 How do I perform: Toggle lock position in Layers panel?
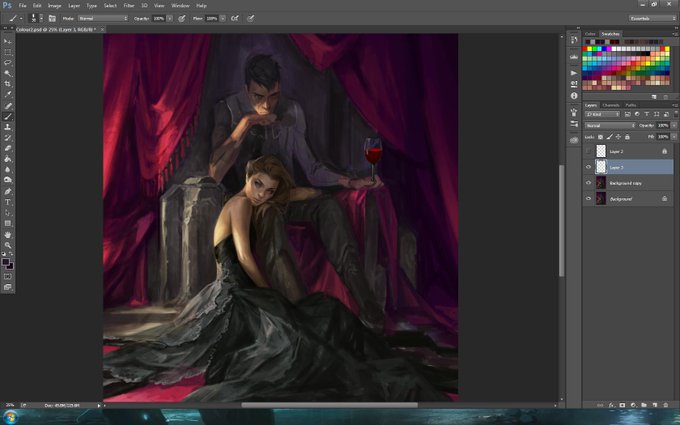click(618, 137)
